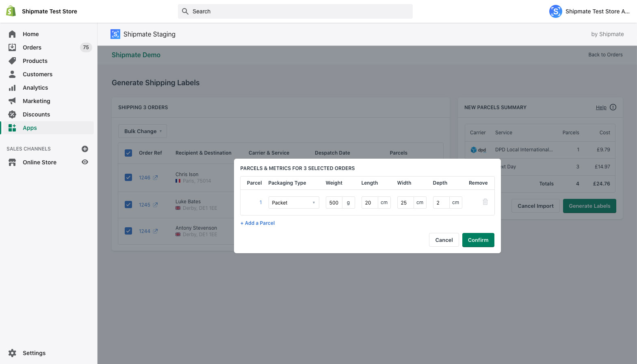Image resolution: width=637 pixels, height=364 pixels.
Task: Click the UK flag beside Luke Bates
Action: (x=178, y=208)
